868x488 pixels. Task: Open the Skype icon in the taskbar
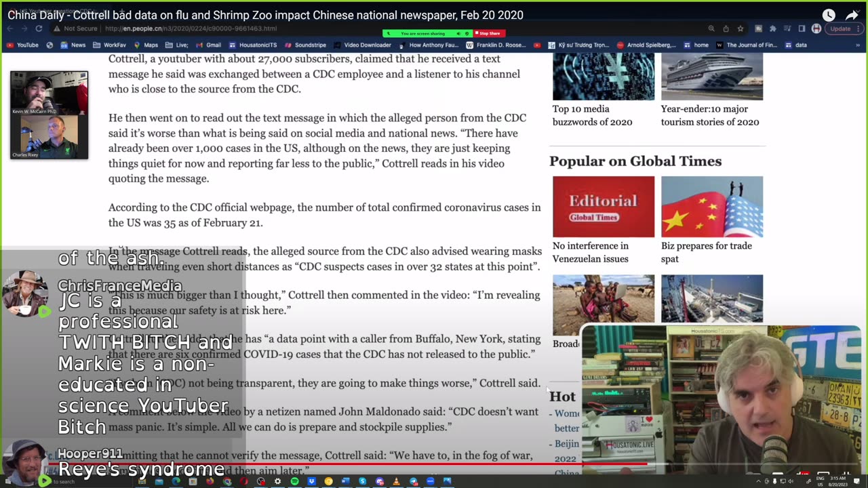tap(362, 481)
